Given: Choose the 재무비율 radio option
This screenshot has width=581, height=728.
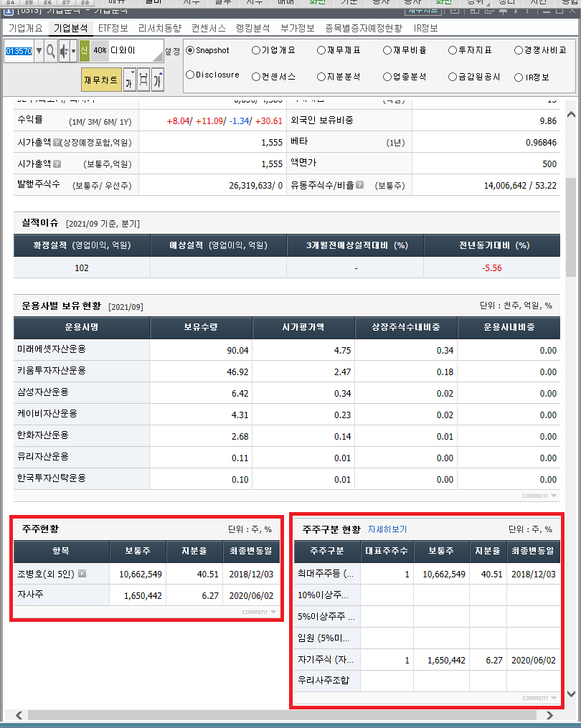Looking at the screenshot, I should click(x=387, y=50).
